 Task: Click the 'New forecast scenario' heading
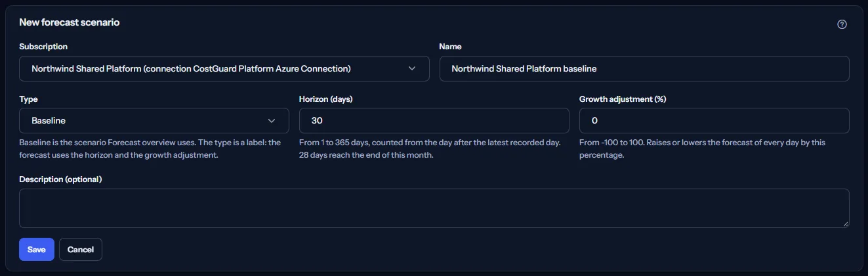tap(70, 22)
